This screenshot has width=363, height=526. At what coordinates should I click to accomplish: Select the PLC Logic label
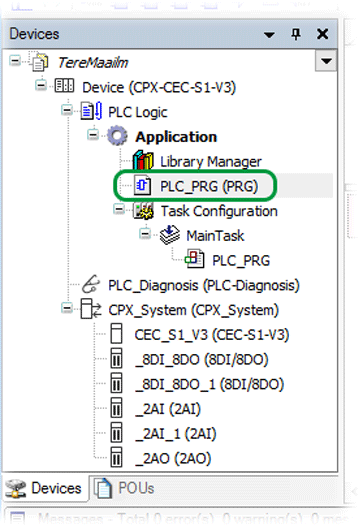point(138,112)
